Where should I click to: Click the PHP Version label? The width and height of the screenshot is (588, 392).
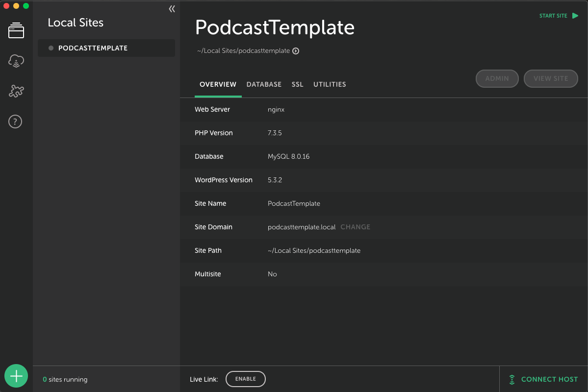pyautogui.click(x=214, y=133)
